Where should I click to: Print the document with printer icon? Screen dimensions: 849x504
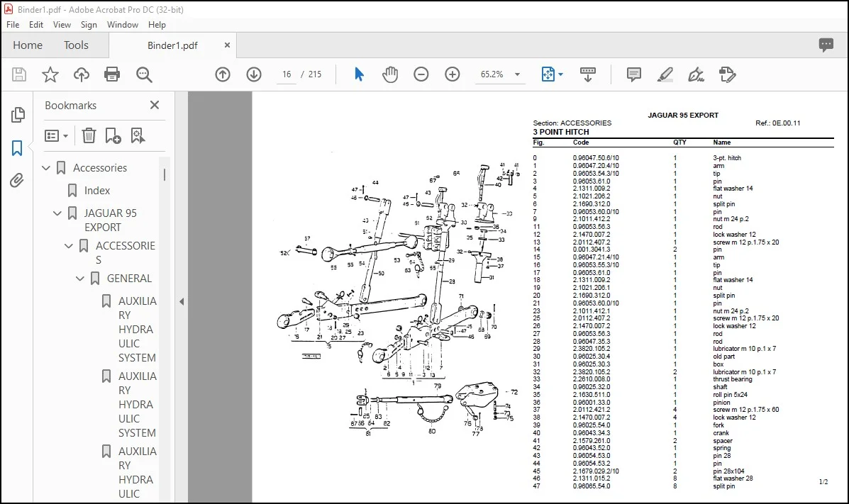tap(112, 74)
